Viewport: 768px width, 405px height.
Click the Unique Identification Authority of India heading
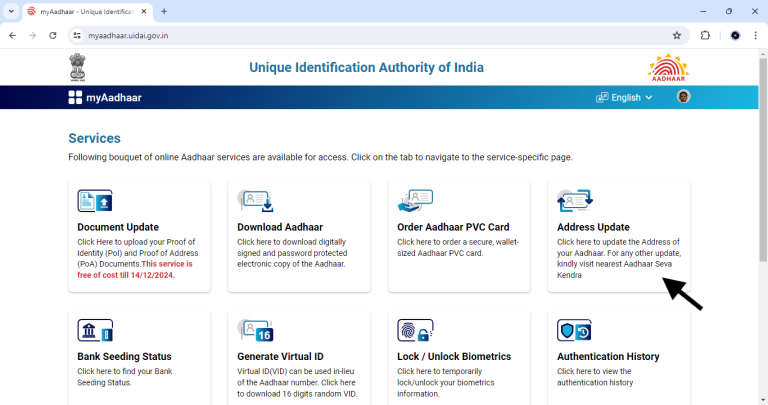(x=366, y=67)
